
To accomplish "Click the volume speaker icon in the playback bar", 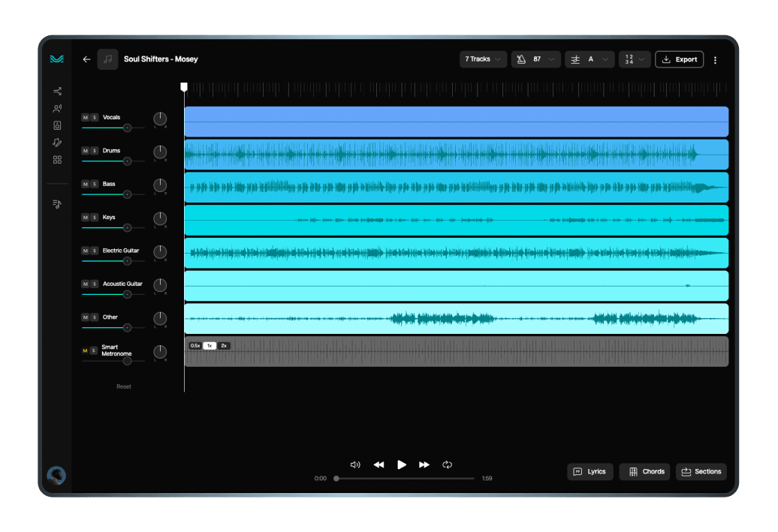I will pyautogui.click(x=355, y=464).
